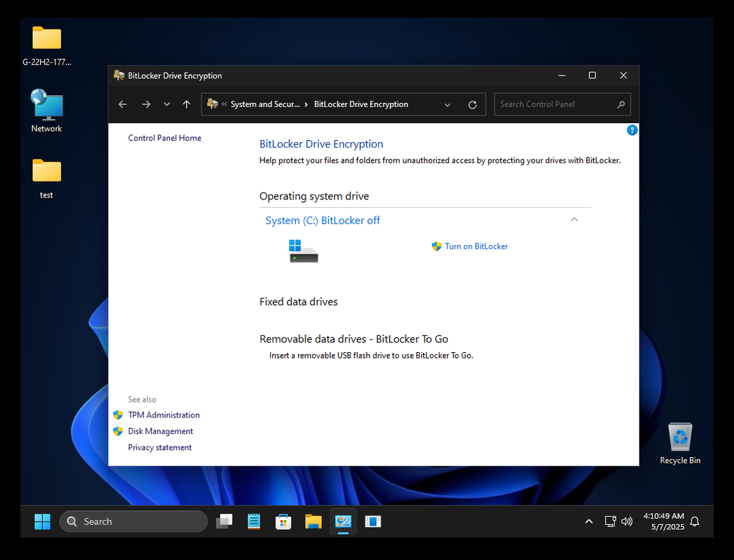
Task: Open Notepad from the taskbar
Action: click(x=254, y=521)
